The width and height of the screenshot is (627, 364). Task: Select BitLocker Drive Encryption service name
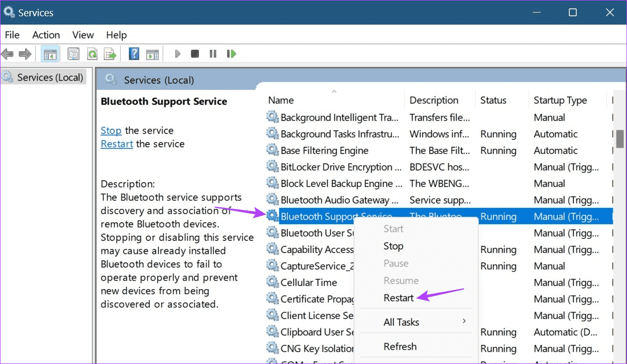click(340, 167)
